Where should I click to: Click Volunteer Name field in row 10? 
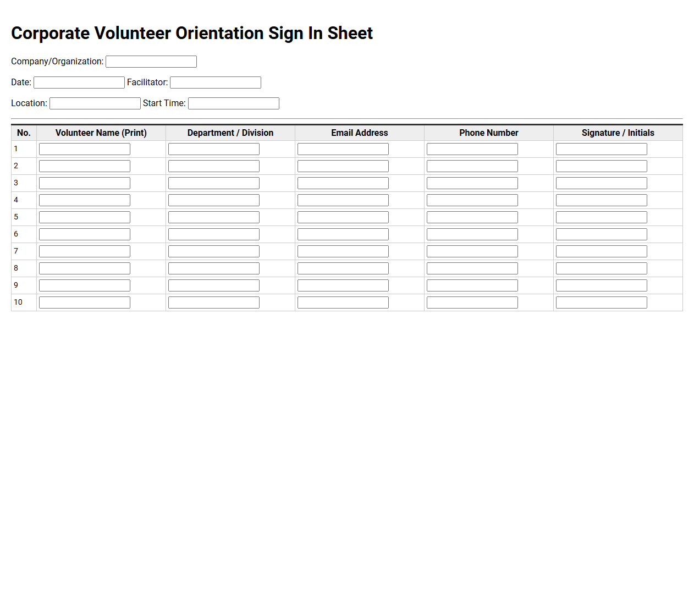[85, 302]
